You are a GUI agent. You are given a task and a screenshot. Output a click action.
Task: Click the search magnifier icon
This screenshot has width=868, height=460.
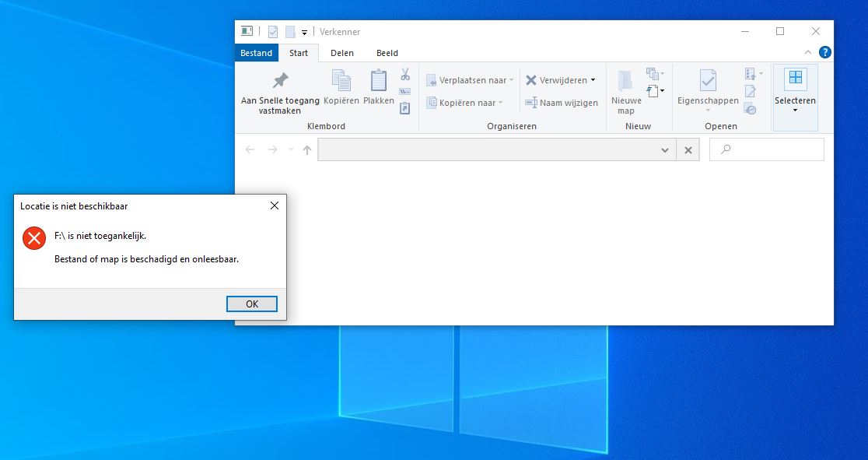click(x=726, y=149)
